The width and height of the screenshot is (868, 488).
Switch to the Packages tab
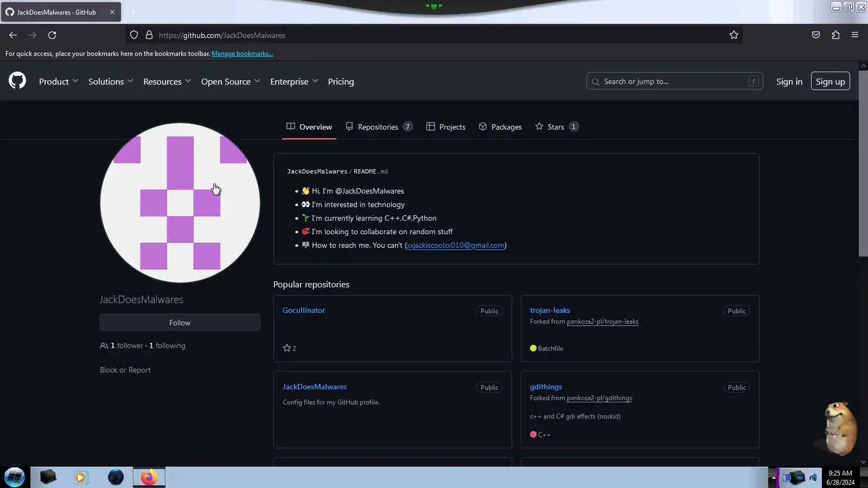tap(500, 127)
